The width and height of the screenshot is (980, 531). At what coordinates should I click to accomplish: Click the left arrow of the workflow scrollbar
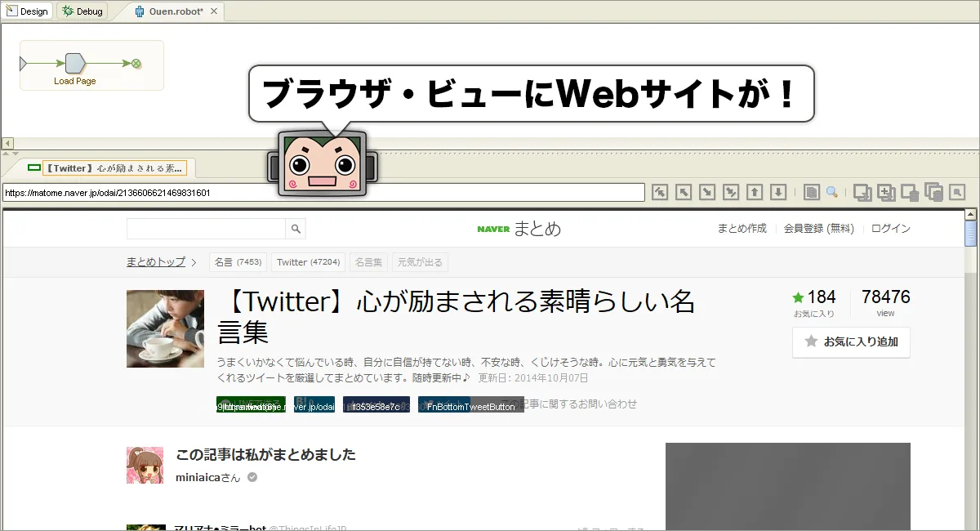point(7,143)
